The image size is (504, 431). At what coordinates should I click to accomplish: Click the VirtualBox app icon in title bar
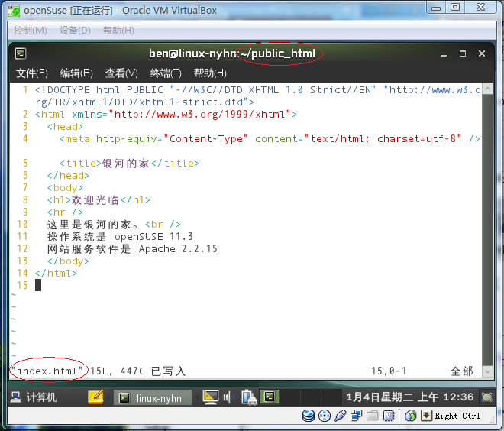(x=14, y=10)
